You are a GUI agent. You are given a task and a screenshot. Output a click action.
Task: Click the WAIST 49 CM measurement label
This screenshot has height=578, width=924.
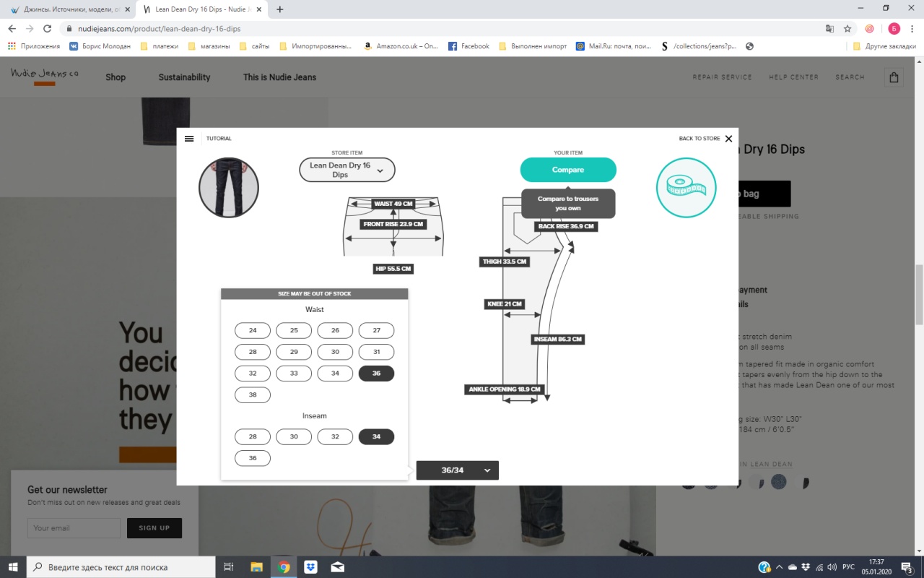(393, 204)
